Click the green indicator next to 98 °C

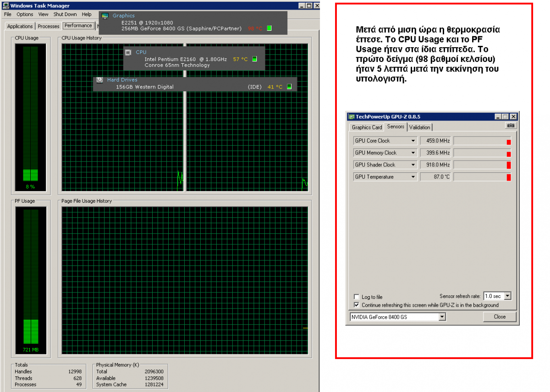pyautogui.click(x=269, y=28)
